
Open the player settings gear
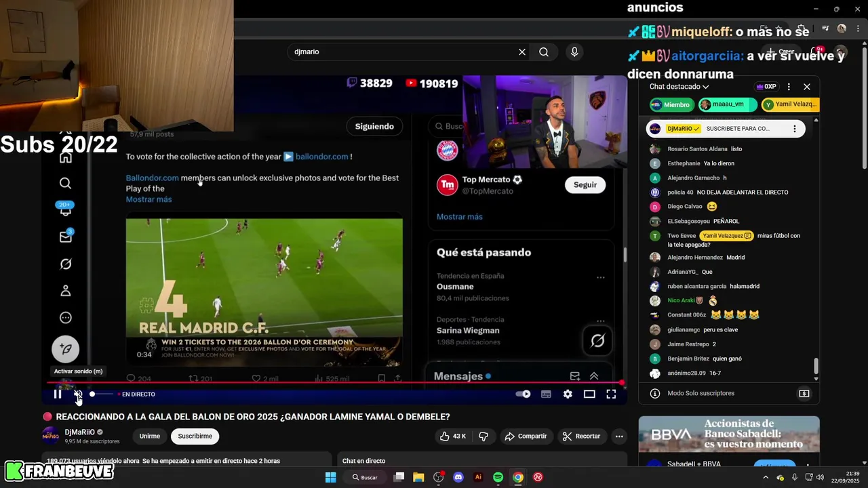568,394
